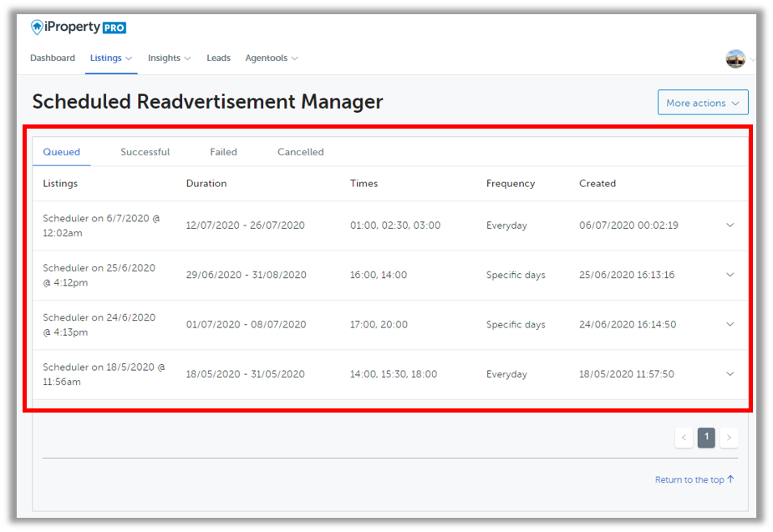Expand the Scheduler on 6/7/2020 row
The image size is (773, 532).
pyautogui.click(x=730, y=225)
